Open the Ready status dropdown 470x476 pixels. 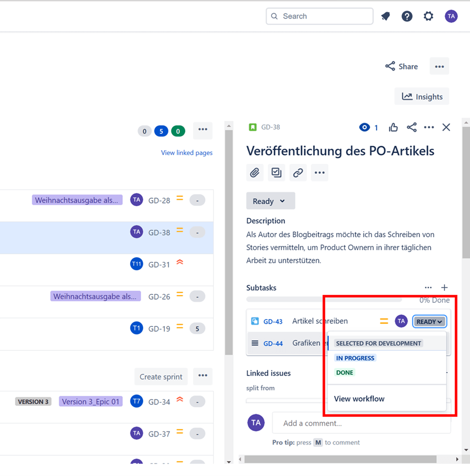270,201
